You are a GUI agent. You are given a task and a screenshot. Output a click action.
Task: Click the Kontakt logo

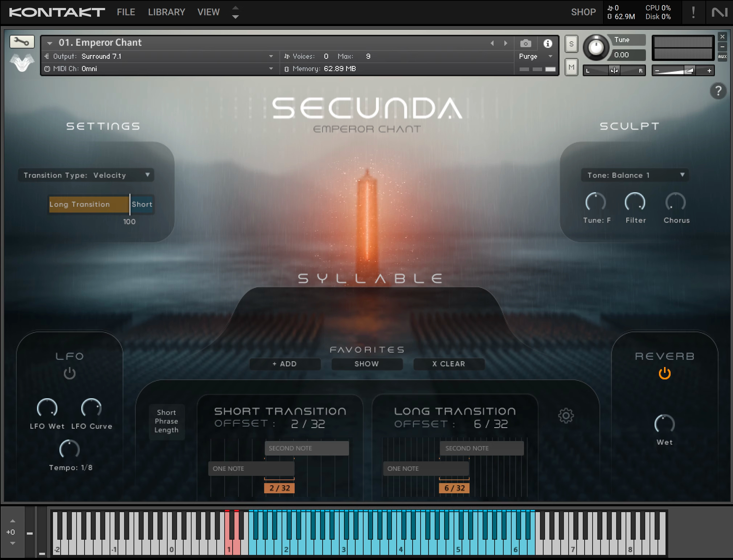[57, 12]
